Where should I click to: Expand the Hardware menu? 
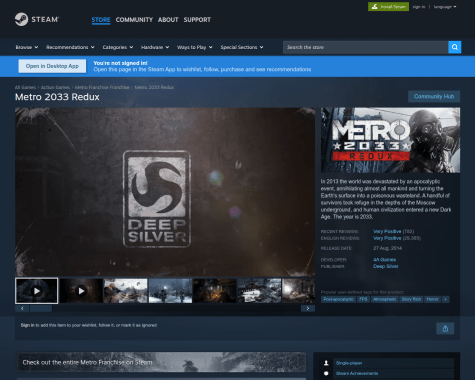pos(155,47)
